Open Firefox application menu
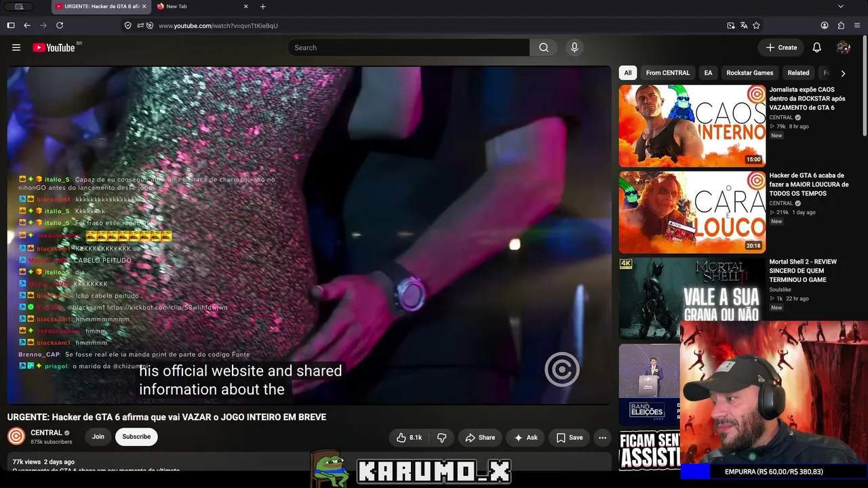This screenshot has width=868, height=488. click(x=857, y=25)
